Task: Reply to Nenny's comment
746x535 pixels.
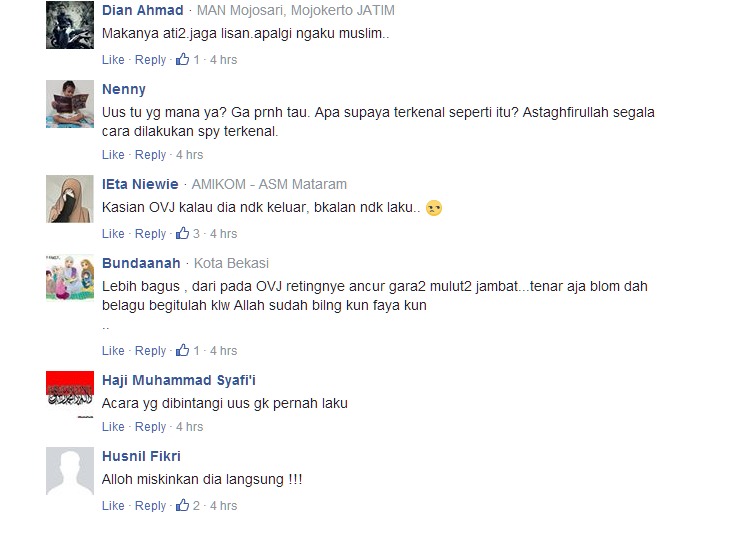Action: pyautogui.click(x=150, y=155)
